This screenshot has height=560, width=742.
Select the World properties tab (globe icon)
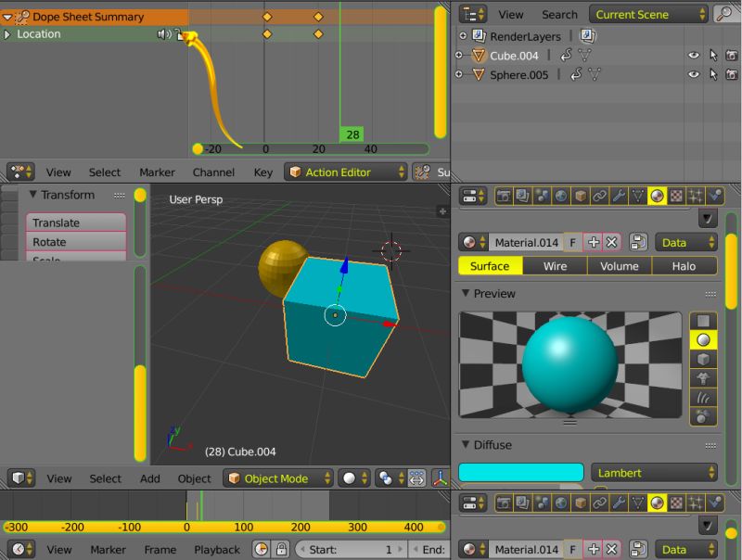(x=559, y=196)
